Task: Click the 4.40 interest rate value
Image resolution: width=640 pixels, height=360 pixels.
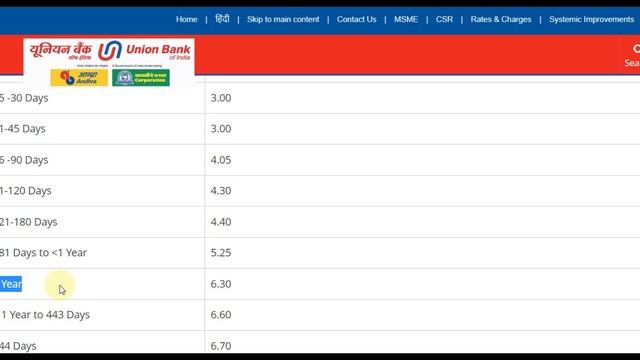Action: point(221,222)
